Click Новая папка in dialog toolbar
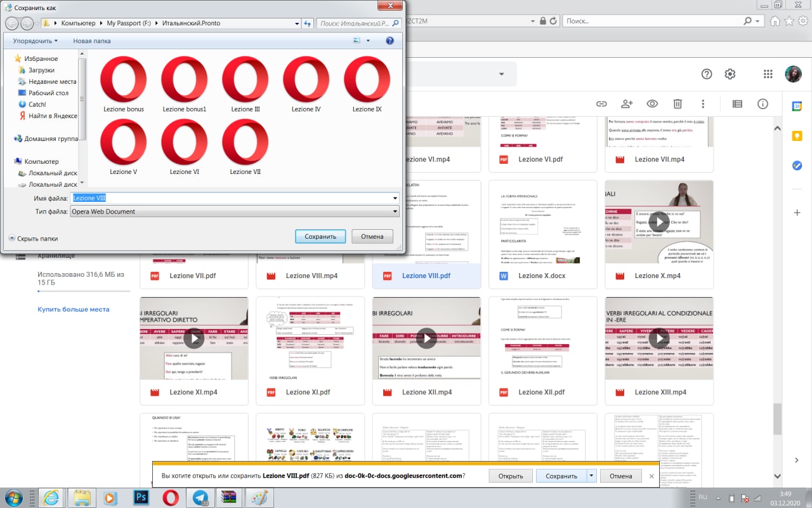Image resolution: width=812 pixels, height=508 pixels. point(91,41)
